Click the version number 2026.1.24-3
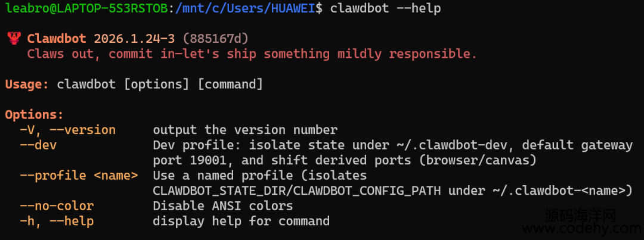The height and width of the screenshot is (240, 644). click(x=134, y=39)
